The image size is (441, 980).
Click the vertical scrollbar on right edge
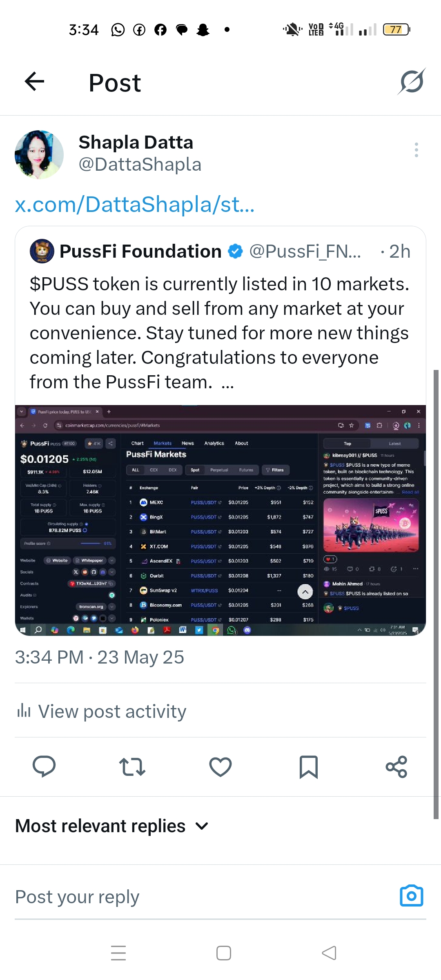tap(436, 594)
